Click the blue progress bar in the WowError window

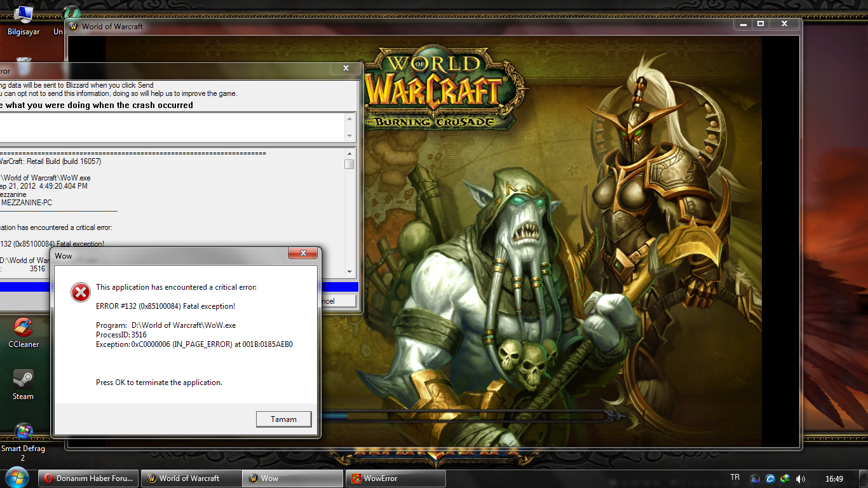tap(339, 287)
